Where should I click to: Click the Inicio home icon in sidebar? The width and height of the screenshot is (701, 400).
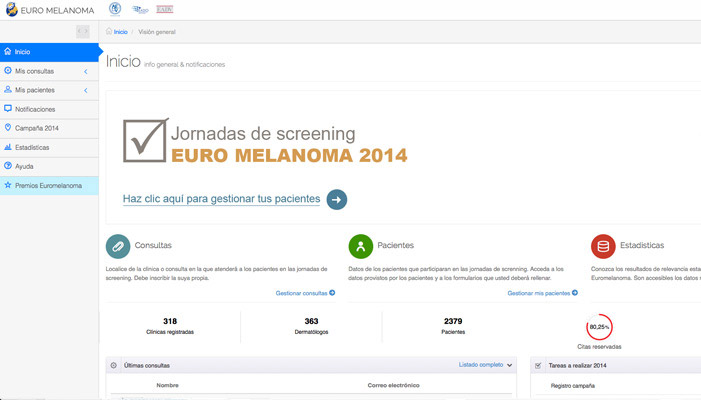tap(8, 51)
